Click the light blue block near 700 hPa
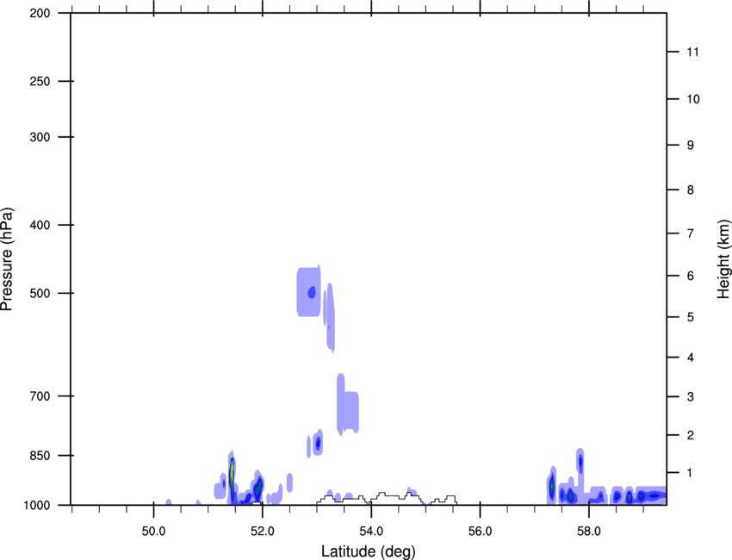732x560 pixels. coord(348,404)
